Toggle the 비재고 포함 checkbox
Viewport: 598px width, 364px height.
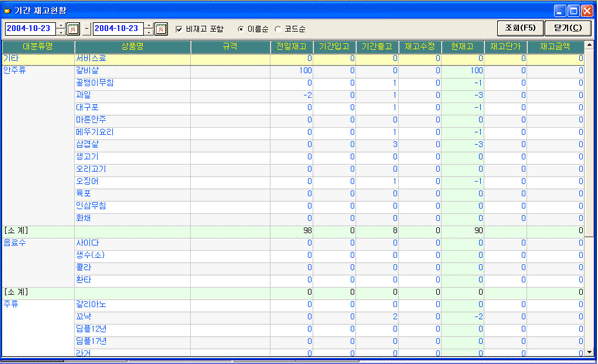pyautogui.click(x=178, y=29)
